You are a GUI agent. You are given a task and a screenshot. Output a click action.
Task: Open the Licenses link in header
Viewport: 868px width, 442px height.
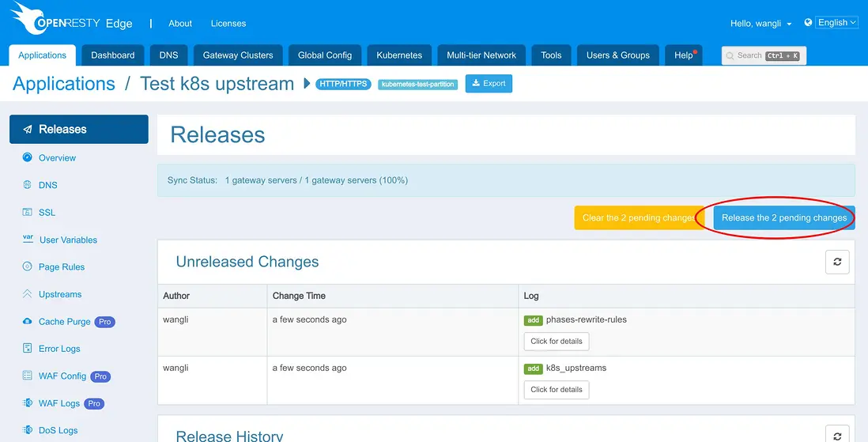coord(228,23)
